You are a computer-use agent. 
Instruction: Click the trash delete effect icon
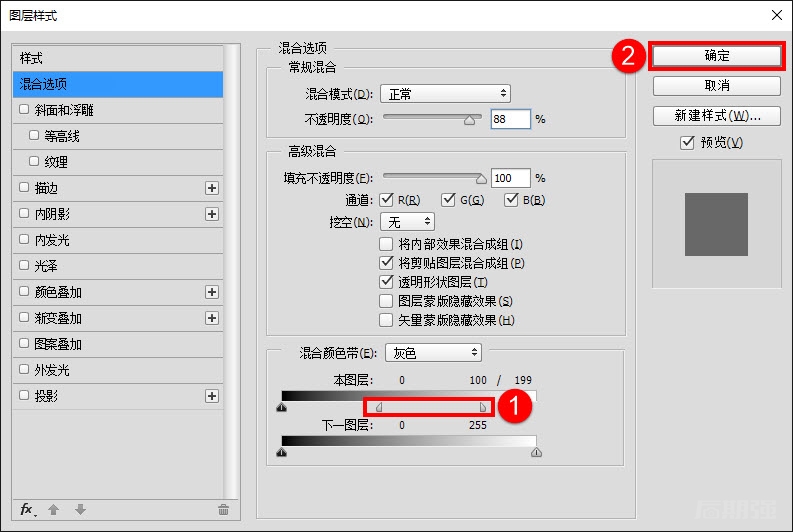click(x=224, y=510)
